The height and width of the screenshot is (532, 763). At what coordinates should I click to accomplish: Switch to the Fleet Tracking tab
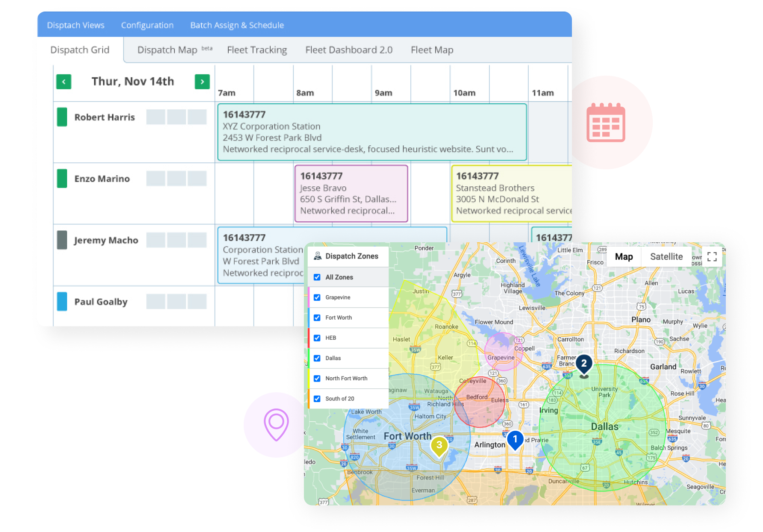[257, 50]
